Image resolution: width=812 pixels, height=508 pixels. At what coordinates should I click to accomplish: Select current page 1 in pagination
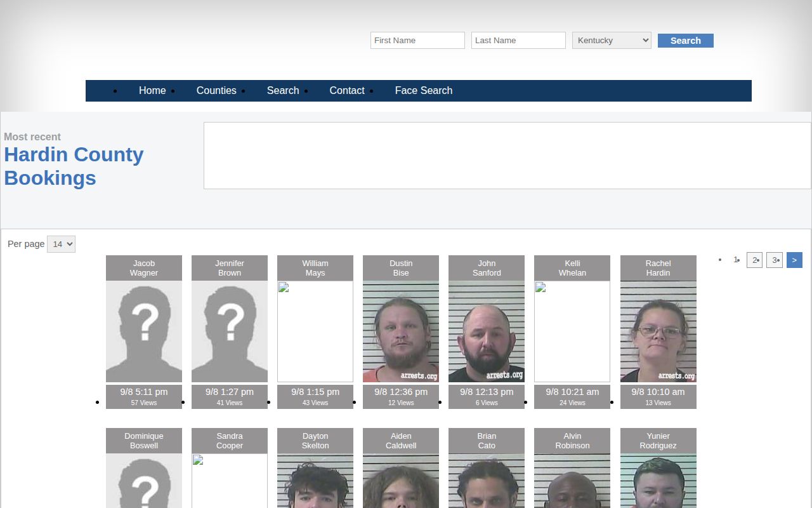pyautogui.click(x=736, y=260)
